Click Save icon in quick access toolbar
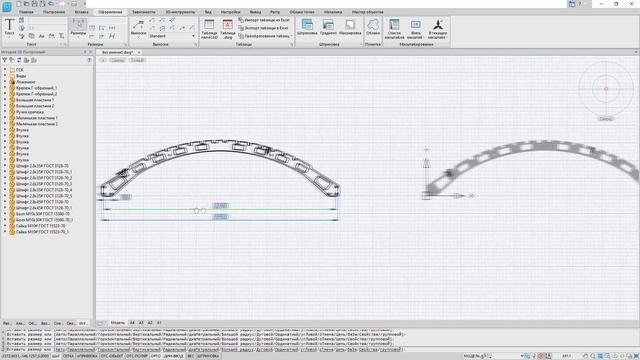 35,4
